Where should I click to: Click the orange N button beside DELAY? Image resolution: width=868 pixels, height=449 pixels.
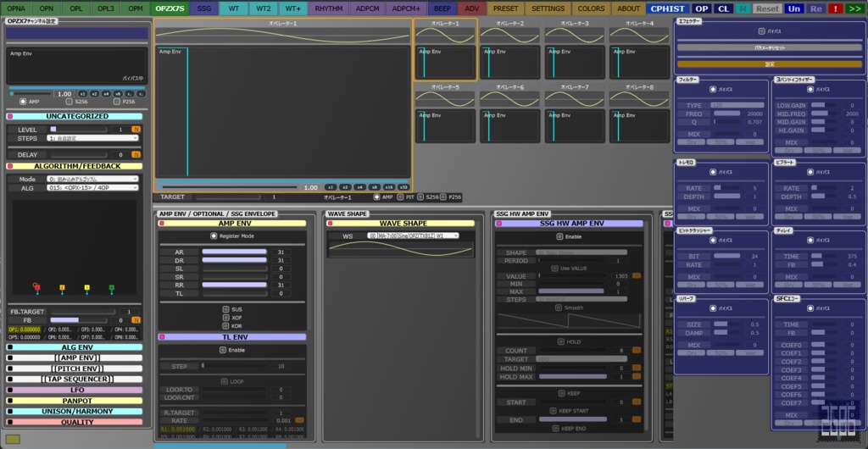tap(136, 155)
